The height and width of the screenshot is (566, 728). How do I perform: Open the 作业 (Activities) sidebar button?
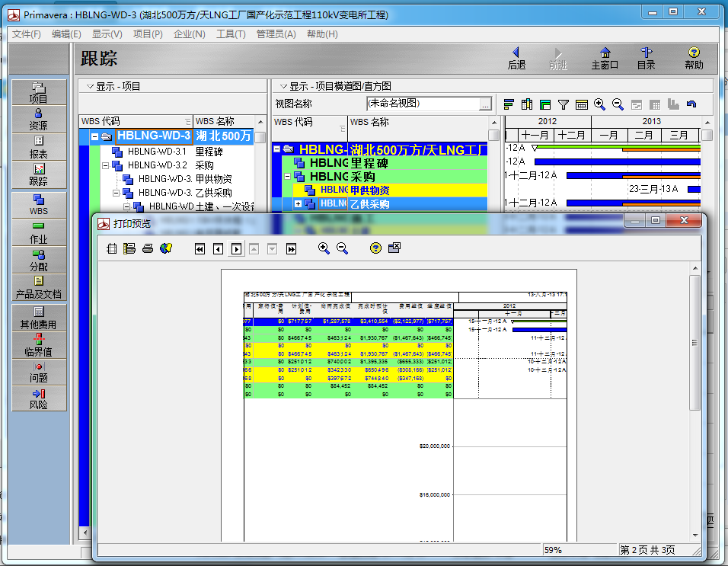point(39,232)
